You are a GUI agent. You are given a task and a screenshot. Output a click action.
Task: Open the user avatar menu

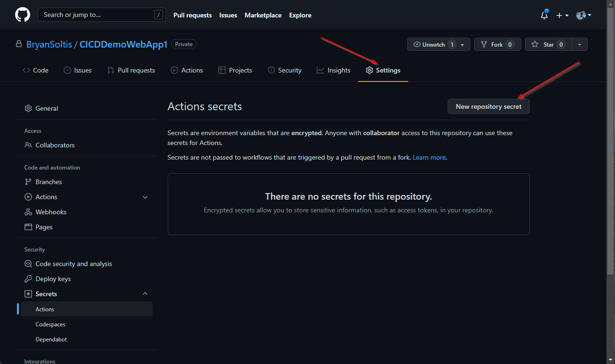point(583,15)
